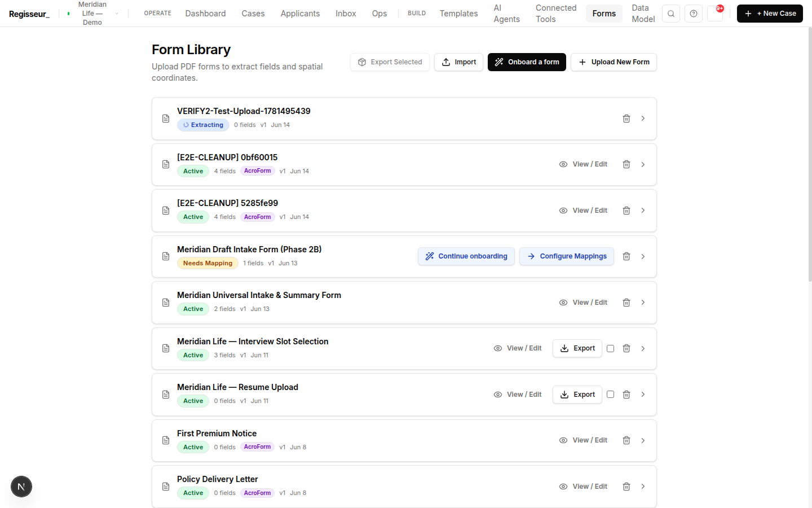The image size is (812, 508).
Task: Go to Dashboard in the nav
Action: (205, 14)
